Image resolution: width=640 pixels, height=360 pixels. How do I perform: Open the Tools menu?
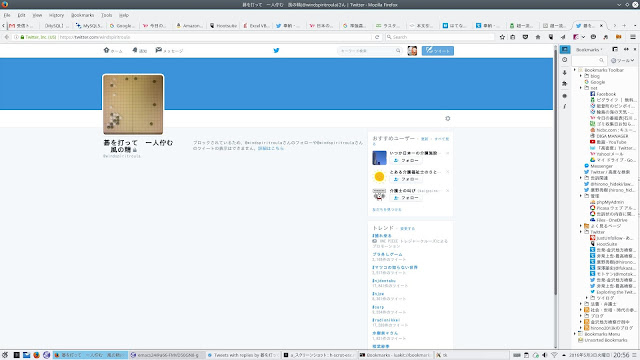[x=107, y=15]
